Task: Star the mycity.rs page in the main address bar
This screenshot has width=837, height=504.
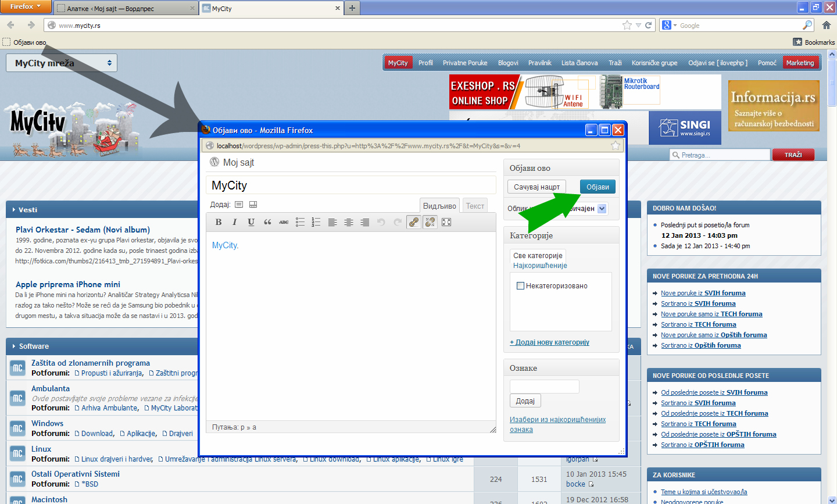Action: coord(627,25)
